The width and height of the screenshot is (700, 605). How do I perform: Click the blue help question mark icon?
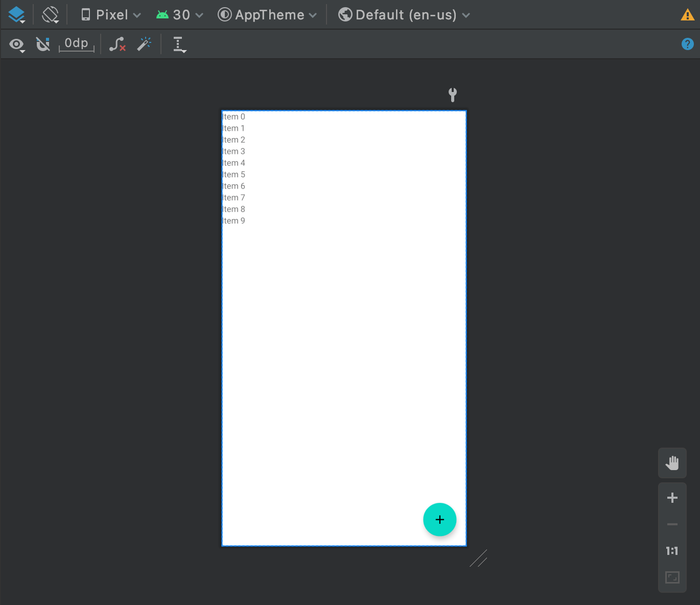(x=688, y=44)
